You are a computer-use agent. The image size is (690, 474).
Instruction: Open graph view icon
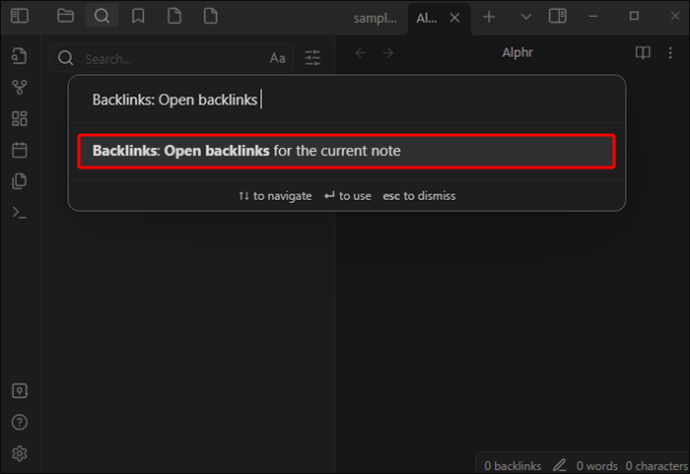pos(19,87)
